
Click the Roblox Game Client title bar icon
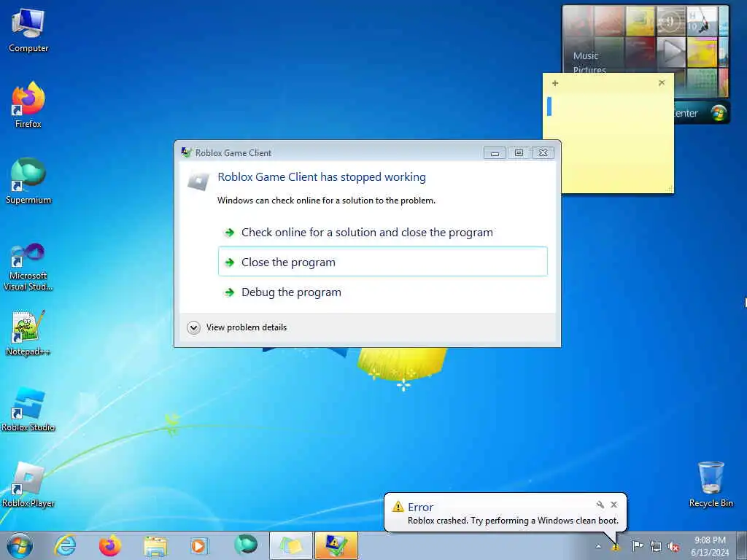(x=186, y=152)
